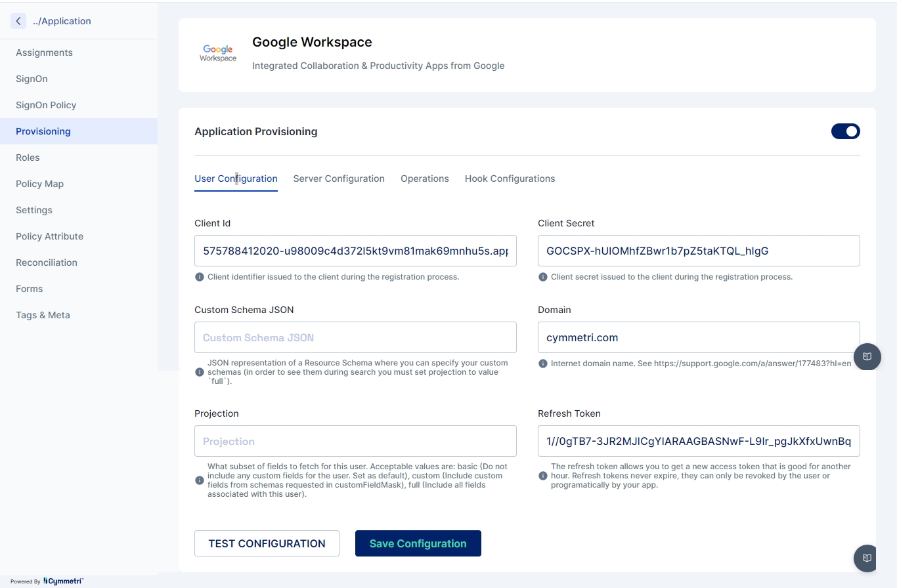Switch to the Server Configuration tab
Viewport: 897px width, 588px height.
tap(339, 178)
